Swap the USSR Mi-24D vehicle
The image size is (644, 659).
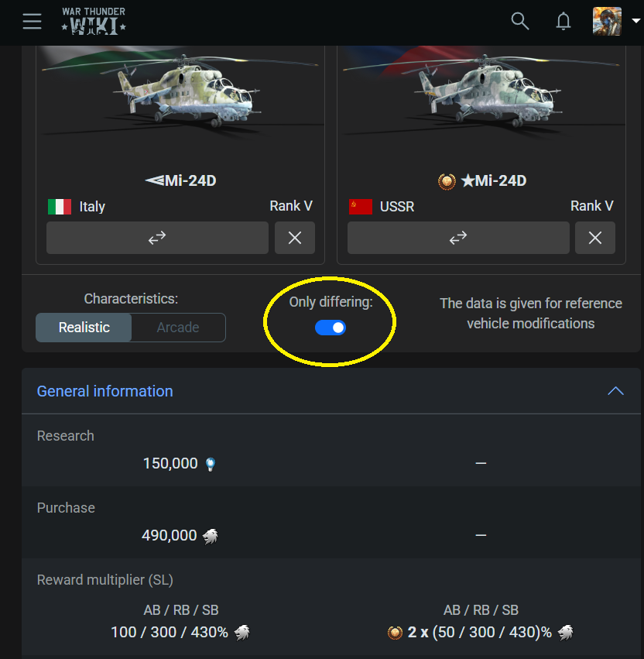tap(458, 238)
